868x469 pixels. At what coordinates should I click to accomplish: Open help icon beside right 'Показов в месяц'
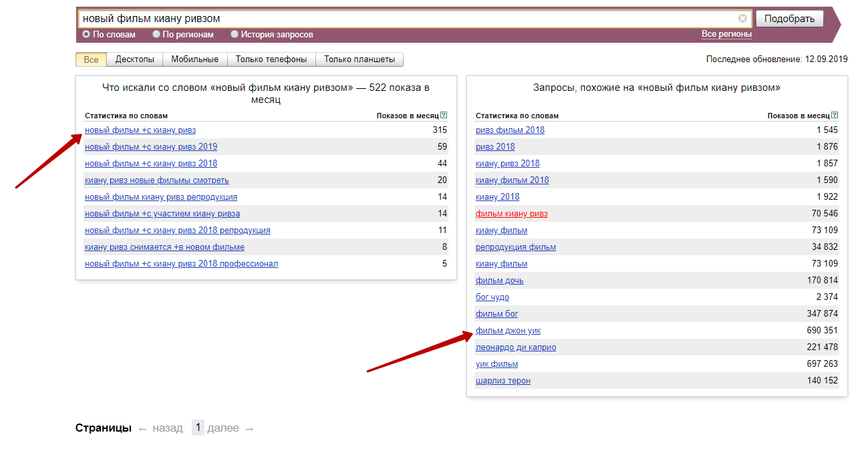pos(835,116)
